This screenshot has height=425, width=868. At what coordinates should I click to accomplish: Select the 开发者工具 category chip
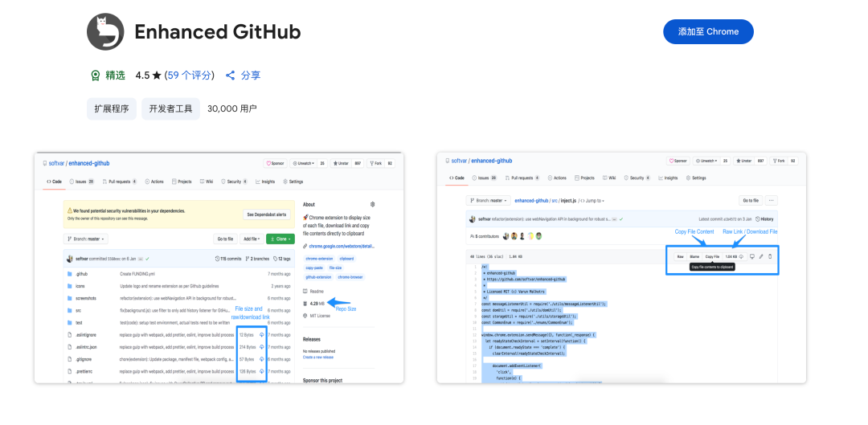pyautogui.click(x=170, y=109)
